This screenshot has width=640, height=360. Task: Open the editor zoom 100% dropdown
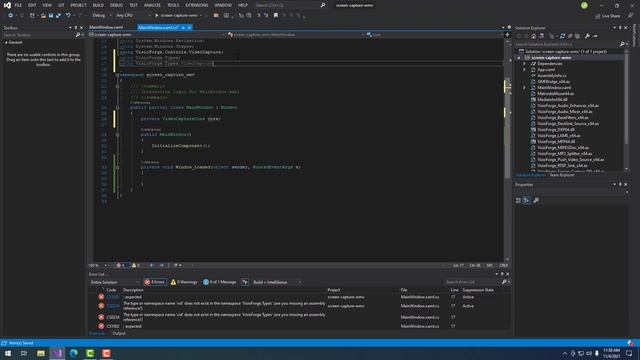pos(98,265)
